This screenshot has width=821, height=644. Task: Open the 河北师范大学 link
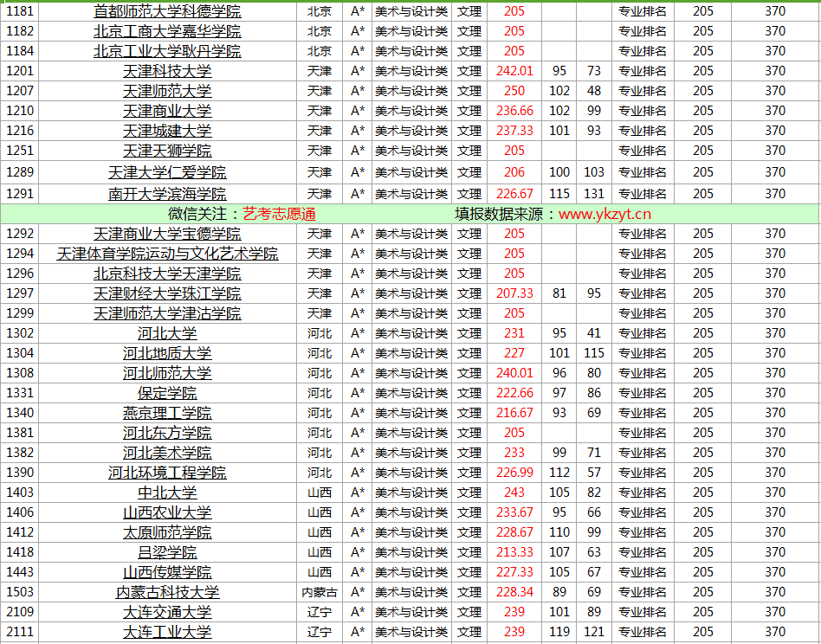[167, 373]
